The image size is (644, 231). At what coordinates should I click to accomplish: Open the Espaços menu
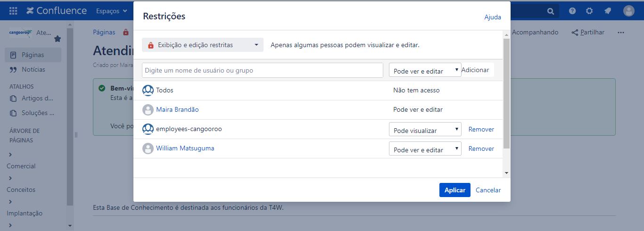click(x=112, y=10)
